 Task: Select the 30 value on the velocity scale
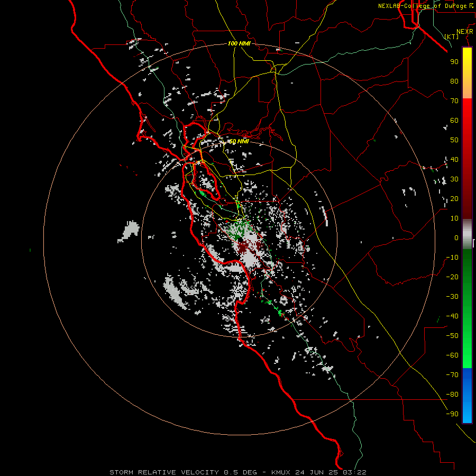[x=454, y=179]
